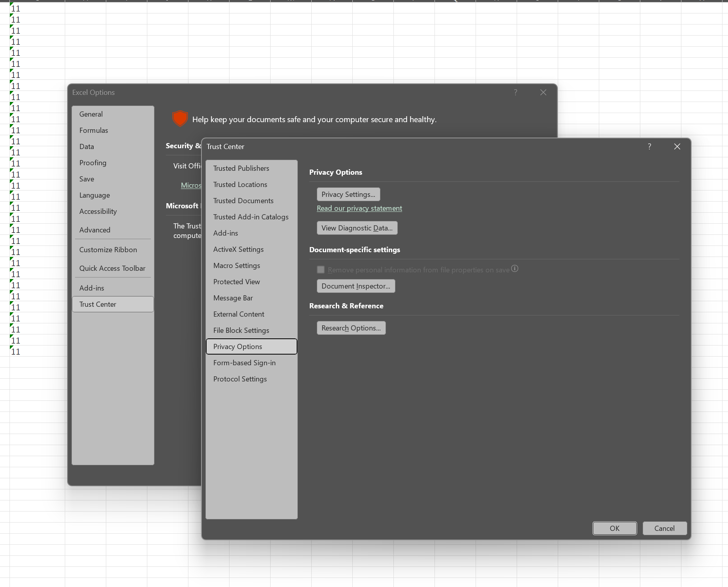Open Research Options
The height and width of the screenshot is (587, 728).
pos(351,328)
